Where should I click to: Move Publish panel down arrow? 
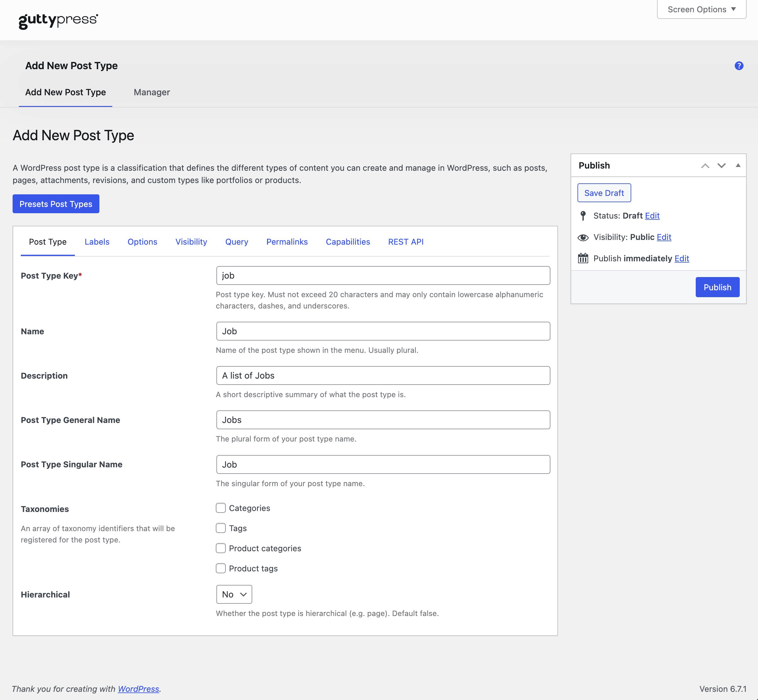721,165
